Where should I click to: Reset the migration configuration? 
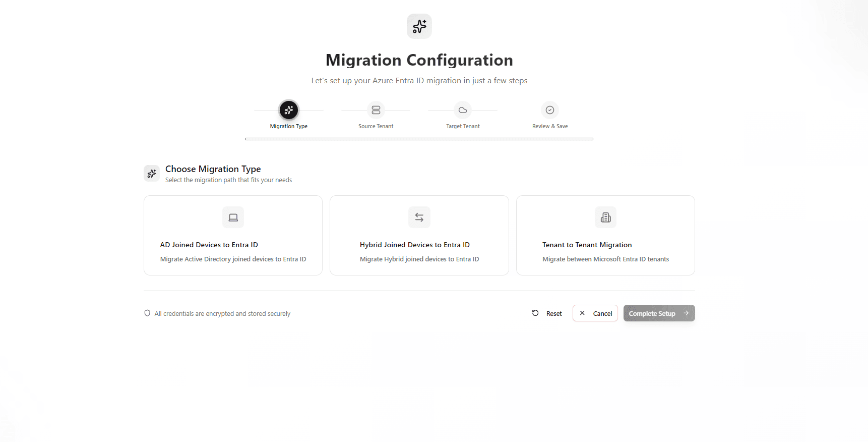coord(547,313)
